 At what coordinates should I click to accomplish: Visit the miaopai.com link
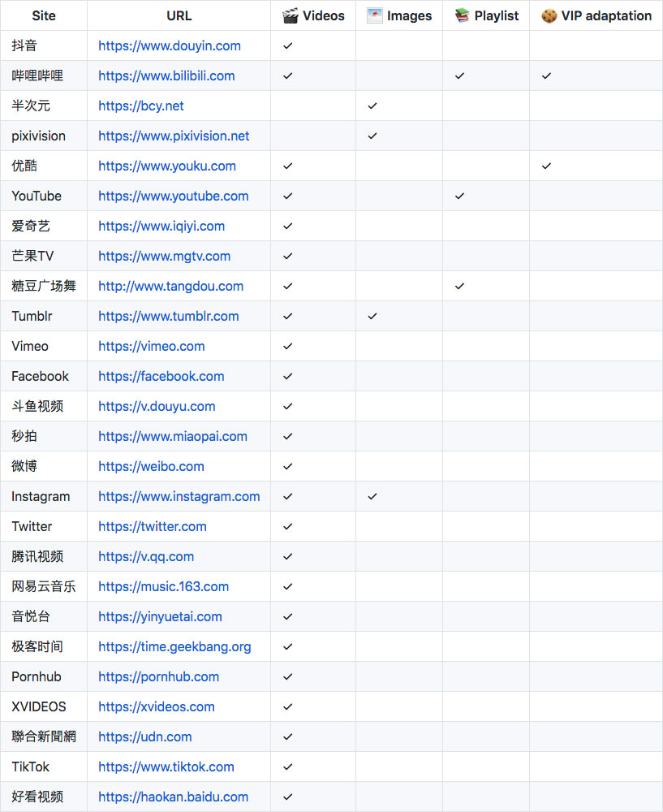pyautogui.click(x=172, y=436)
